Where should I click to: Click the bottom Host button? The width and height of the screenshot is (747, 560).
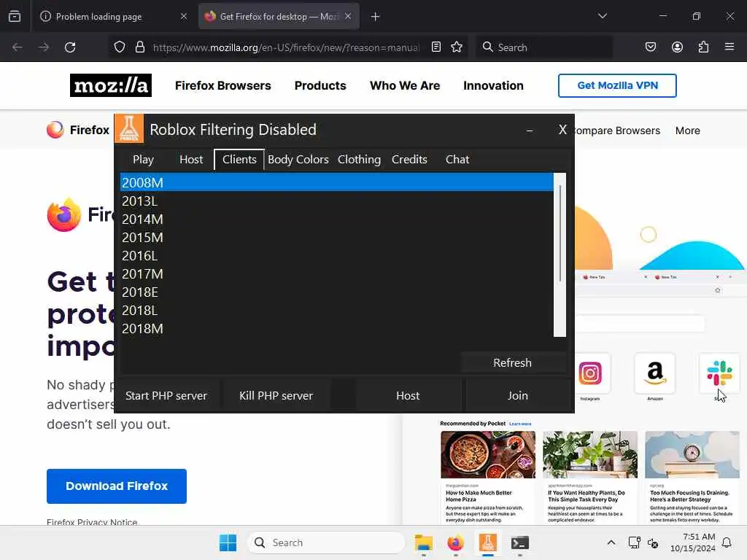(x=408, y=396)
